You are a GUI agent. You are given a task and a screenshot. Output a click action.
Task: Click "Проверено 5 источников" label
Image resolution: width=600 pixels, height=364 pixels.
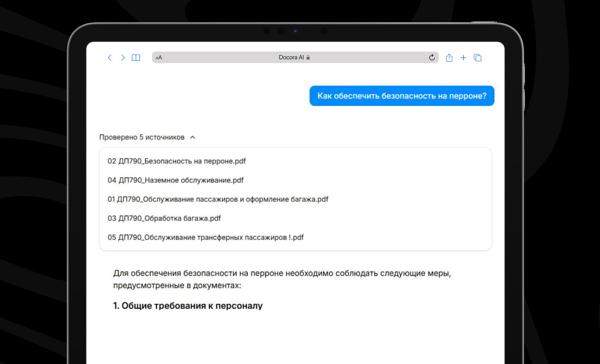coord(142,137)
